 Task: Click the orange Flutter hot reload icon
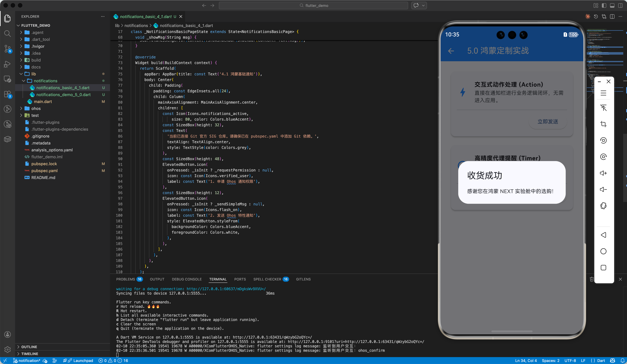588,16
